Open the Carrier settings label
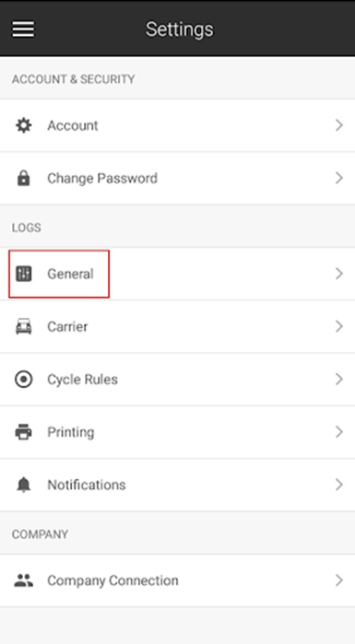Image resolution: width=355 pixels, height=644 pixels. tap(67, 326)
